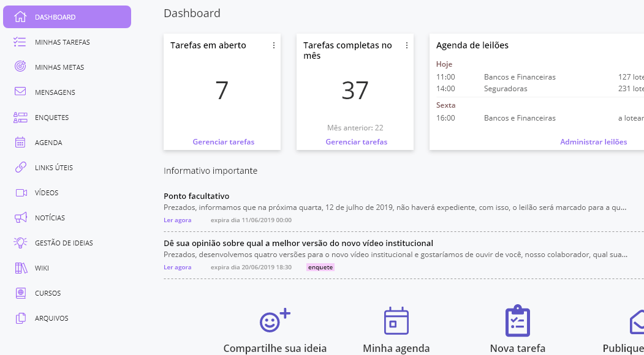Click the Gestão de Ideias lightbulb icon
The height and width of the screenshot is (355, 644).
[20, 242]
